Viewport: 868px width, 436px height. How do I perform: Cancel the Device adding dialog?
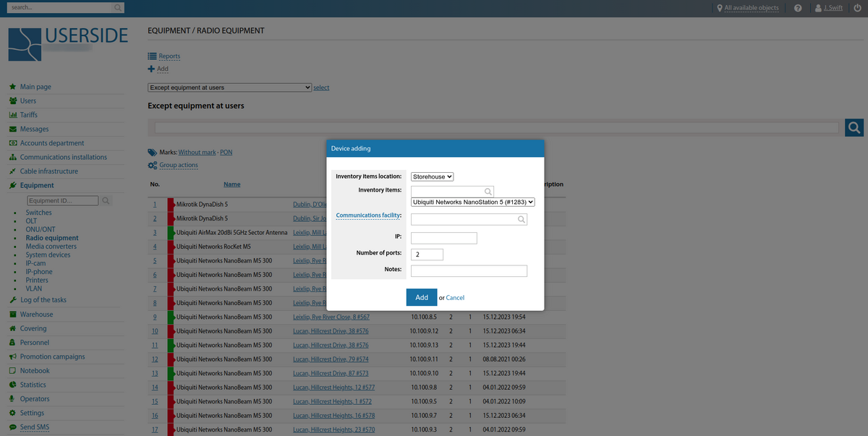(x=455, y=298)
